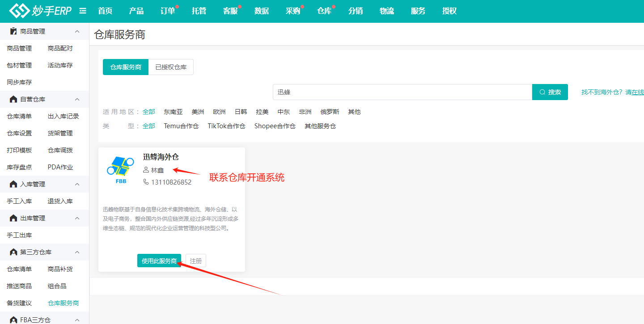The width and height of the screenshot is (644, 324).
Task: Filter region by 中东
Action: 284,112
